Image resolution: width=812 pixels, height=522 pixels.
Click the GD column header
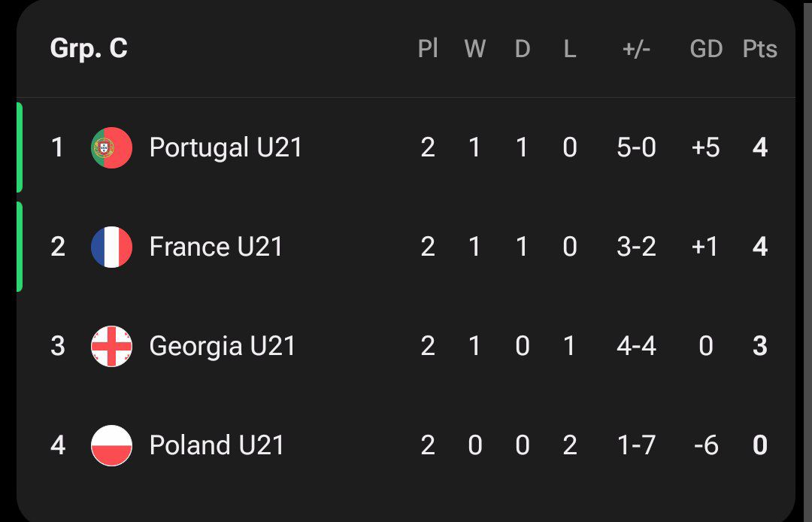(706, 49)
